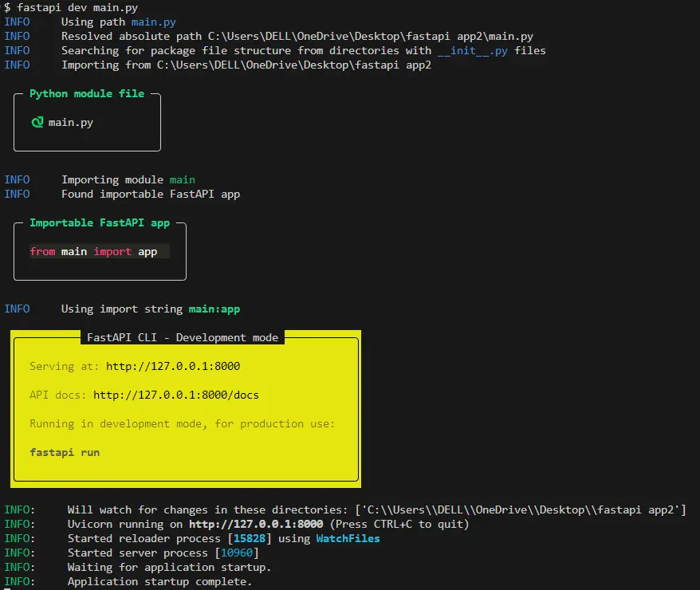Click the Uvicorn running on http://127.0.0.1:8000 URL

(x=256, y=524)
